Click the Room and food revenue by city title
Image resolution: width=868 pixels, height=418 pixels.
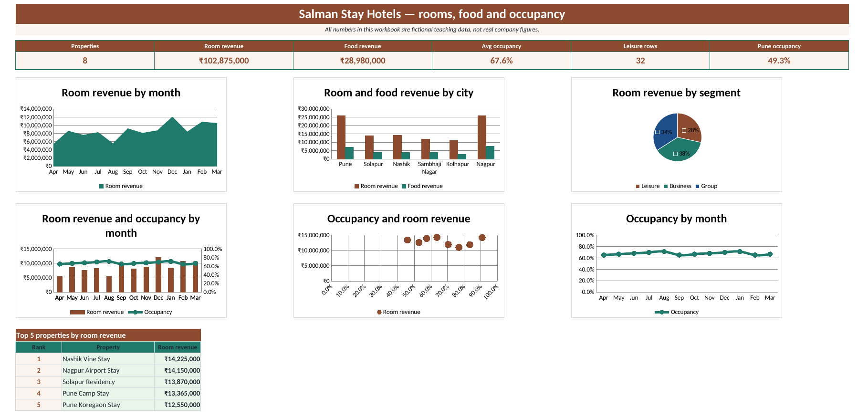[399, 93]
